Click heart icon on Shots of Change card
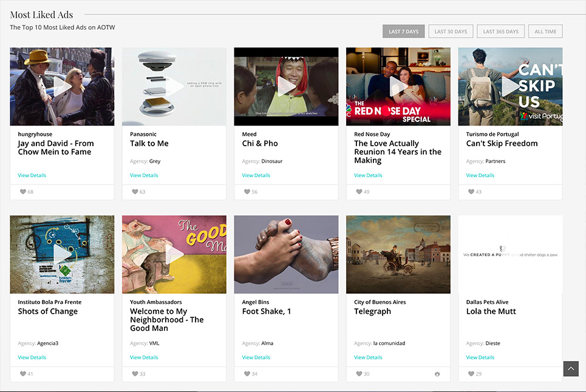Image resolution: width=586 pixels, height=392 pixels. pyautogui.click(x=23, y=374)
